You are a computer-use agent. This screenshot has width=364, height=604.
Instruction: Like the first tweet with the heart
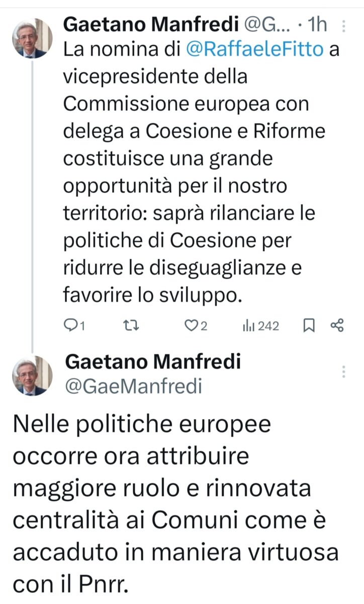click(191, 326)
